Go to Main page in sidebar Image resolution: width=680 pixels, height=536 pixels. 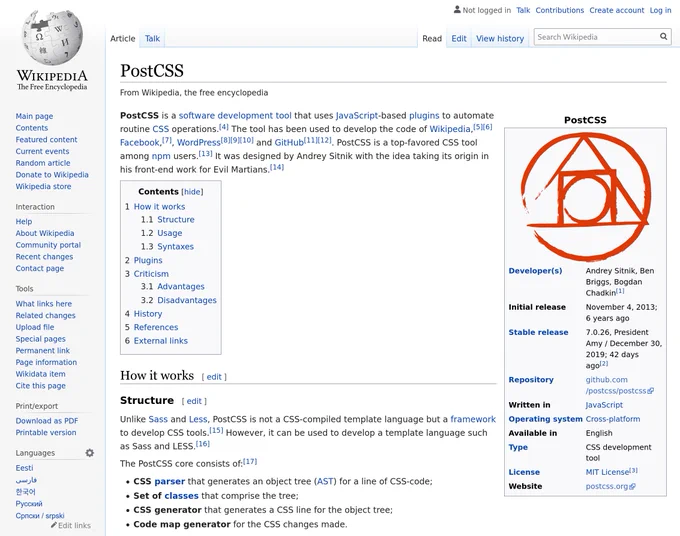(x=34, y=116)
